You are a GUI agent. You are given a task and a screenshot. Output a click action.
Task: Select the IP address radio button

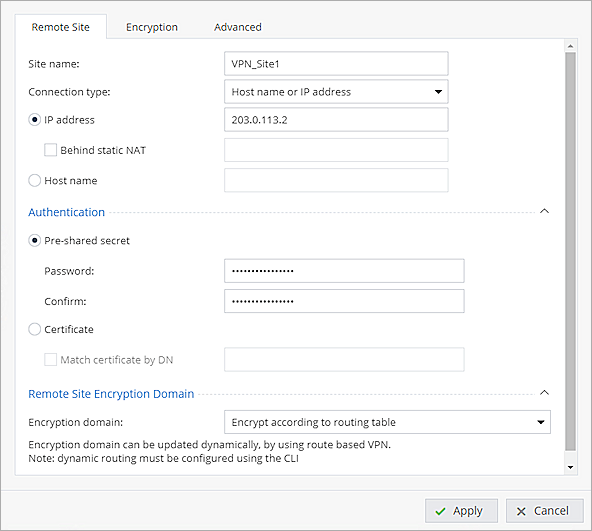(34, 120)
